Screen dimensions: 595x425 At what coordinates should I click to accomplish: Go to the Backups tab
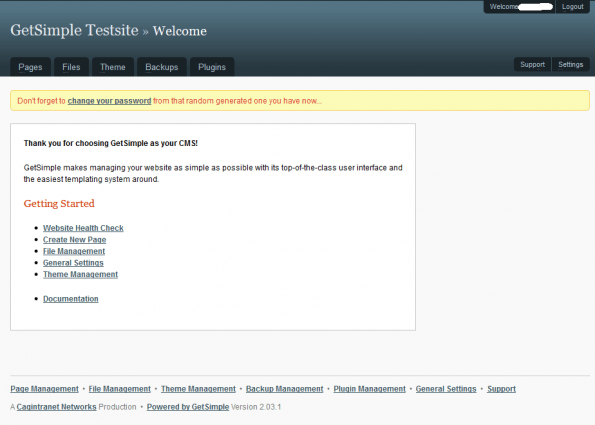pyautogui.click(x=162, y=67)
